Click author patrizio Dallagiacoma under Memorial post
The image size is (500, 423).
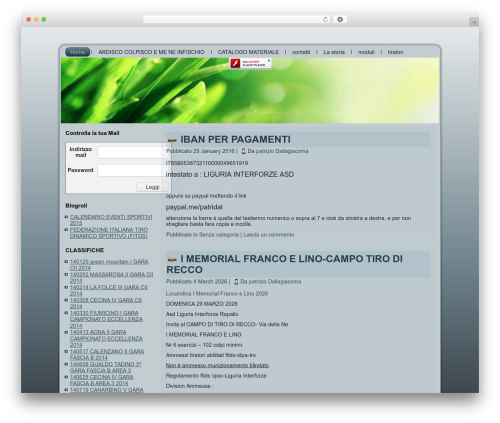(x=275, y=282)
